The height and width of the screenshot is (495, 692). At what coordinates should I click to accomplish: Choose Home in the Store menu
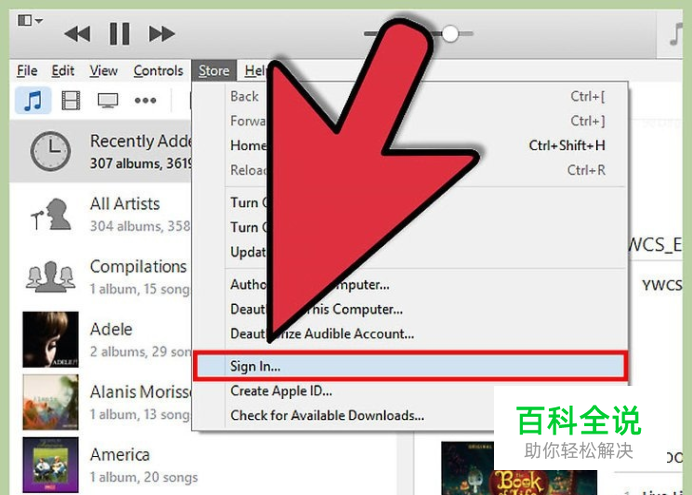click(x=410, y=145)
